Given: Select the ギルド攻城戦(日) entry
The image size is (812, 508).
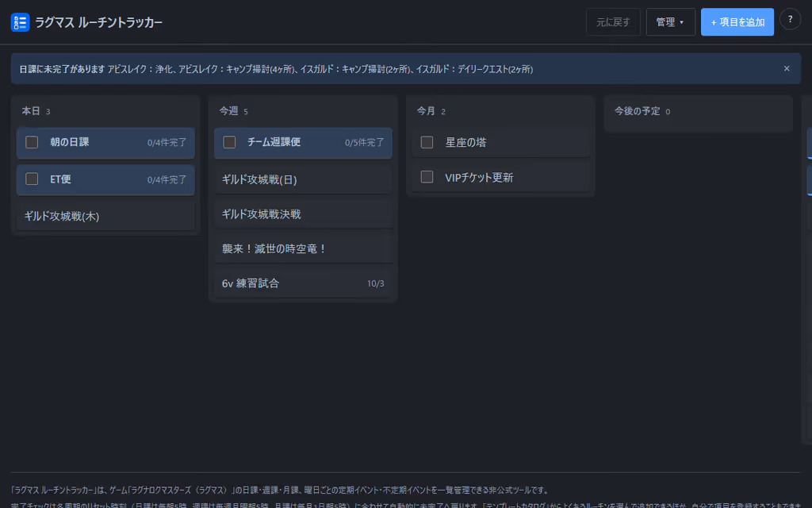Looking at the screenshot, I should click(303, 179).
